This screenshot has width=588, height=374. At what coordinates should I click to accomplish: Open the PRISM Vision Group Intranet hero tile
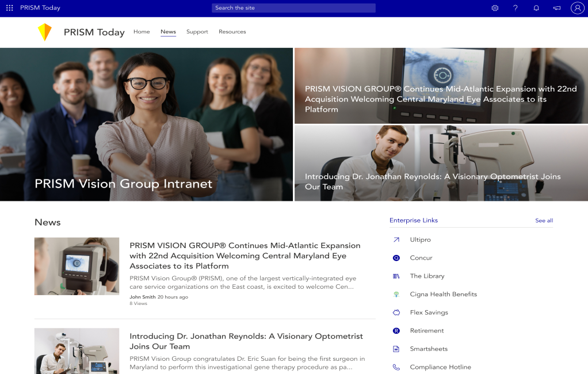point(146,124)
